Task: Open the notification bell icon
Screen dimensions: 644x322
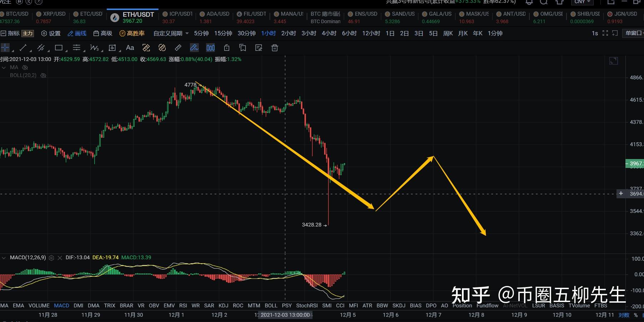Action: pos(529,2)
